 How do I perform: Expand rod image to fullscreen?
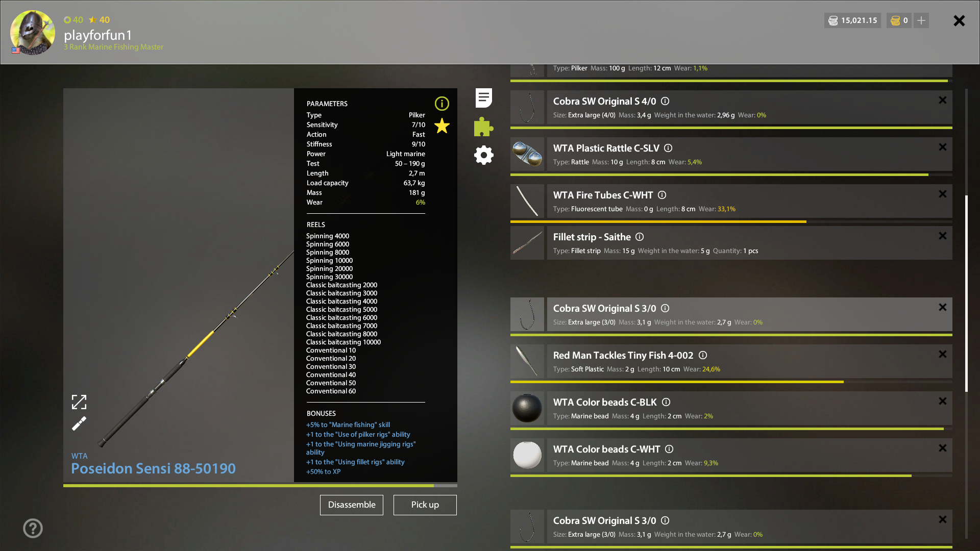coord(79,402)
